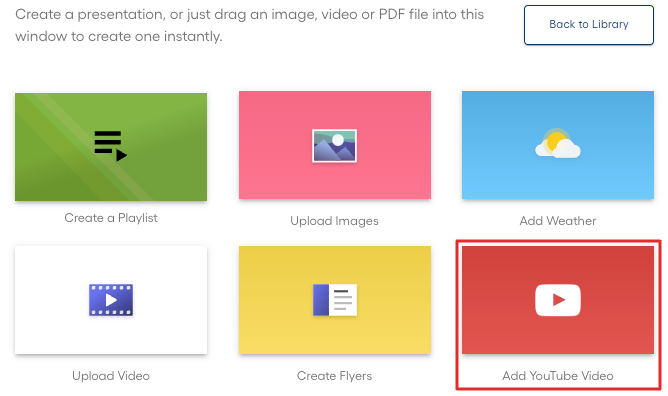Click the Add YouTube Video label
668x396 pixels.
pyautogui.click(x=558, y=376)
